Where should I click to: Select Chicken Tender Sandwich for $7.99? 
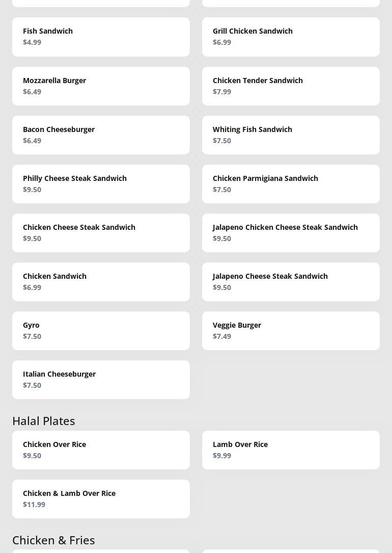291,86
